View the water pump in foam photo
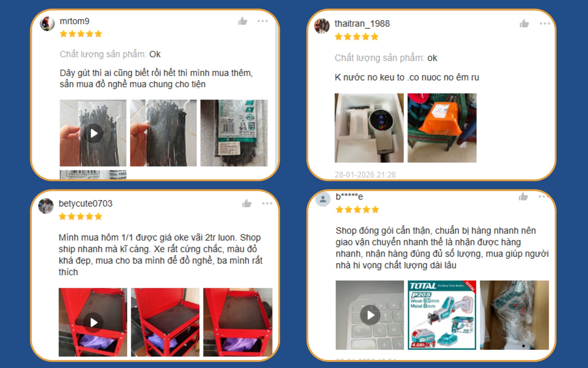The image size is (588, 368). [x=369, y=128]
